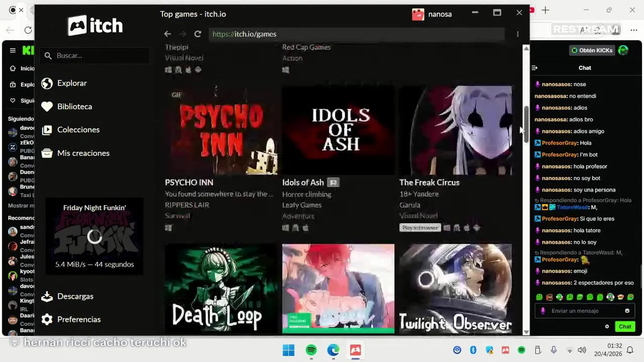The image size is (644, 362).
Task: Click the Windows platform icon under Idols of Ash
Action: pyautogui.click(x=286, y=228)
